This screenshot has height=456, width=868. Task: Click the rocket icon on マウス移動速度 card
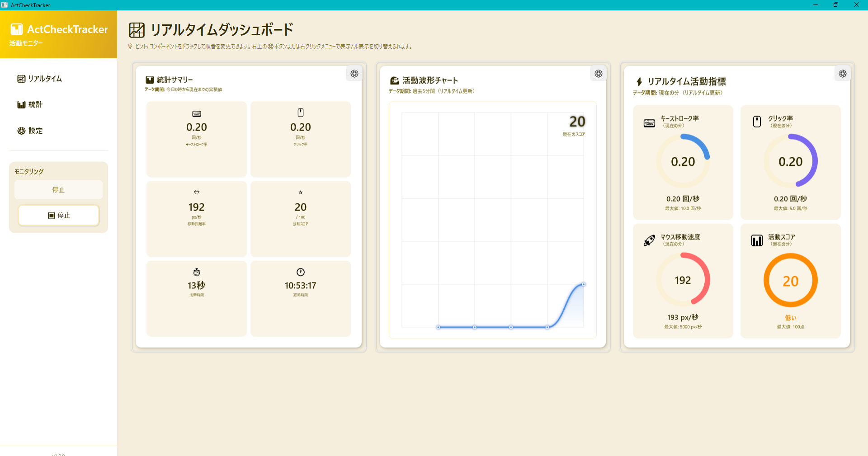pos(650,240)
